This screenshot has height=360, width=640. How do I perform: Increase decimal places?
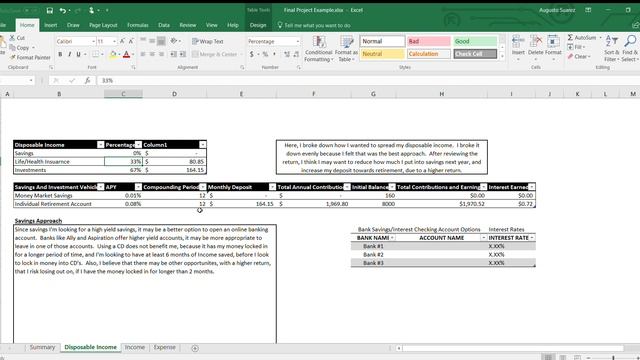coord(287,54)
